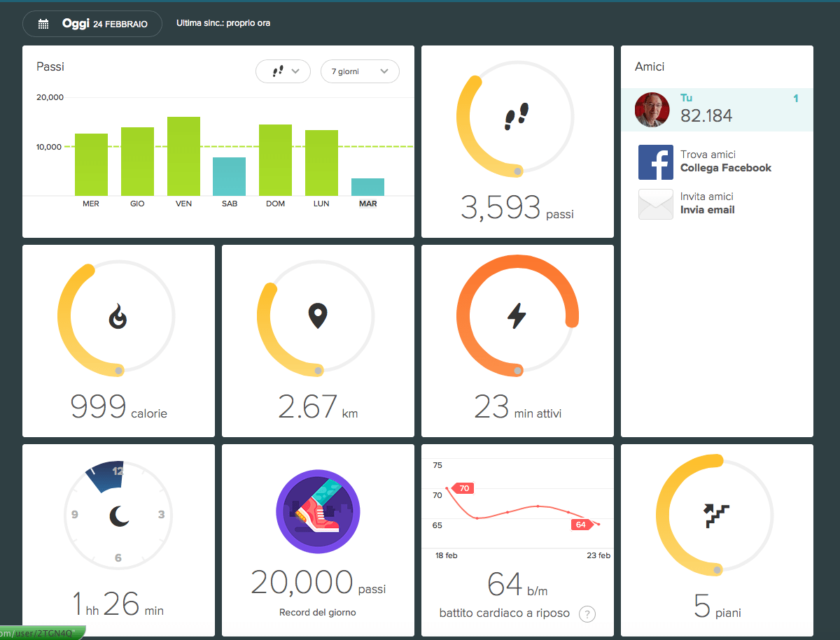The width and height of the screenshot is (840, 640).
Task: Select the SAB bar in steps chart
Action: point(229,176)
